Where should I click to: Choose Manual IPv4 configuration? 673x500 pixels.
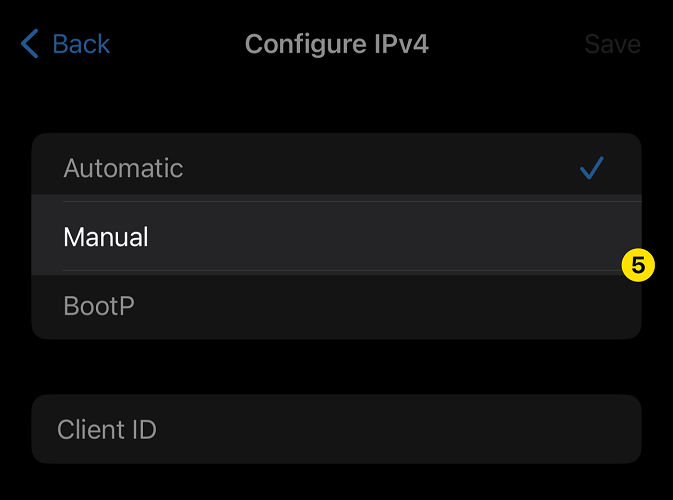[300, 237]
